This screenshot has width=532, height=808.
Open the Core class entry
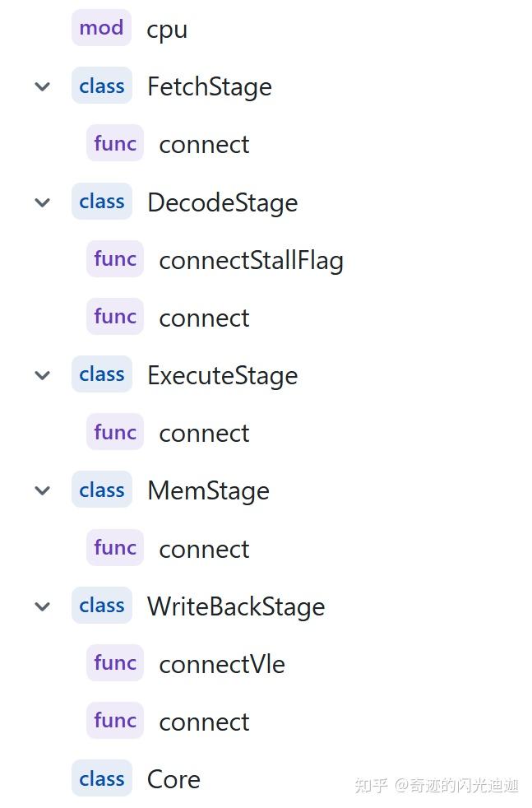(173, 779)
